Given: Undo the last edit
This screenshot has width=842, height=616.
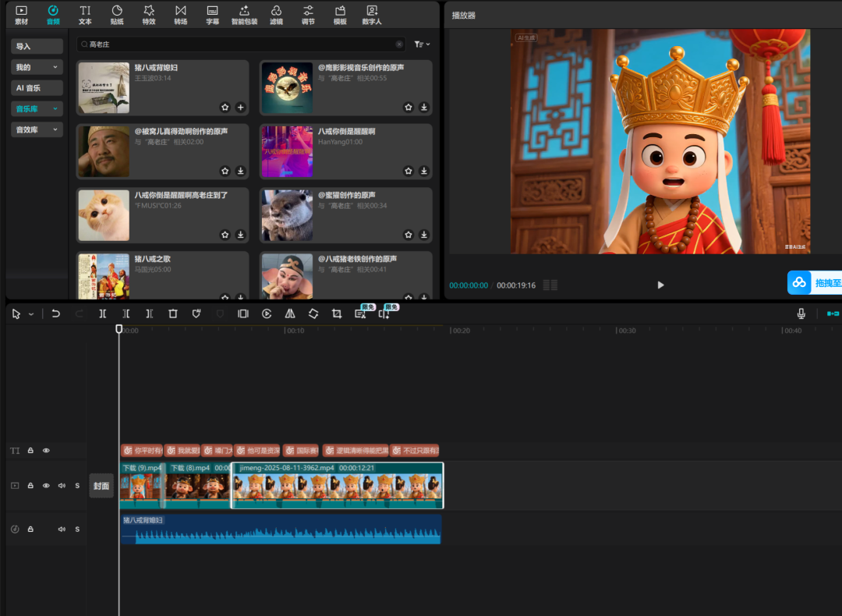Looking at the screenshot, I should click(56, 314).
